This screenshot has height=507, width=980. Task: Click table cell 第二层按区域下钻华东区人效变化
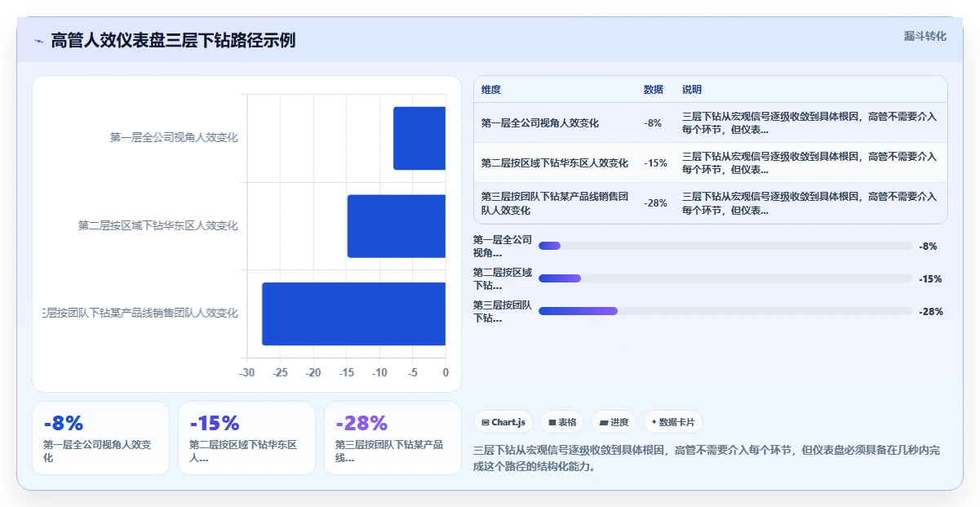click(555, 163)
